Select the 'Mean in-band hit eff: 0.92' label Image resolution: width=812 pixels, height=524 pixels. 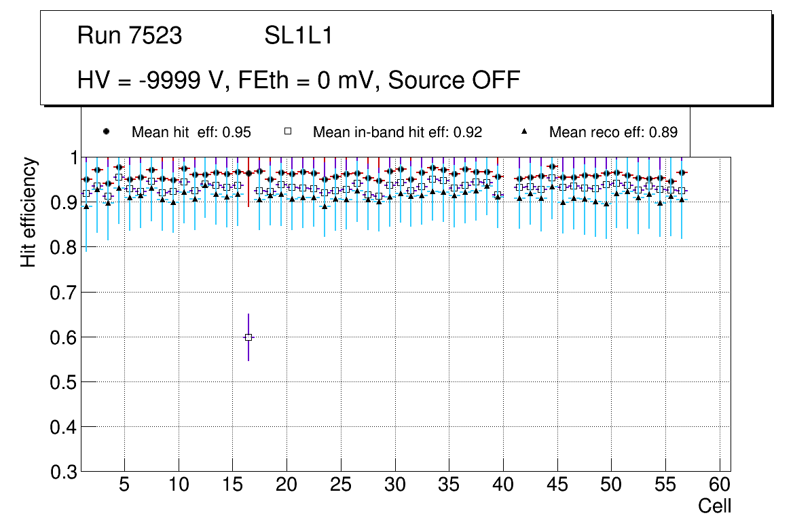[397, 132]
